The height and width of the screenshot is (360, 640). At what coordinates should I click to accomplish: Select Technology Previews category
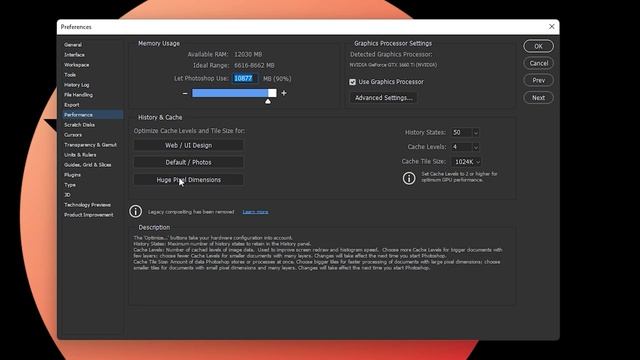[x=87, y=205]
